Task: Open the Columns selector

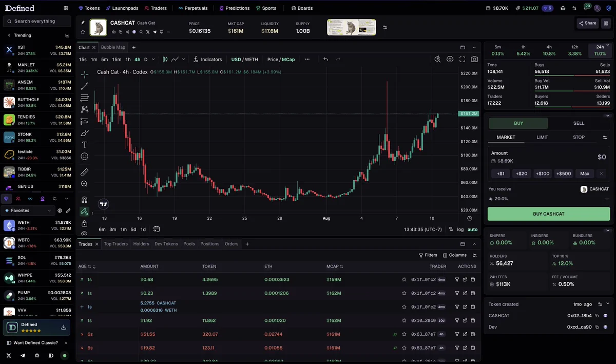Action: pos(454,255)
